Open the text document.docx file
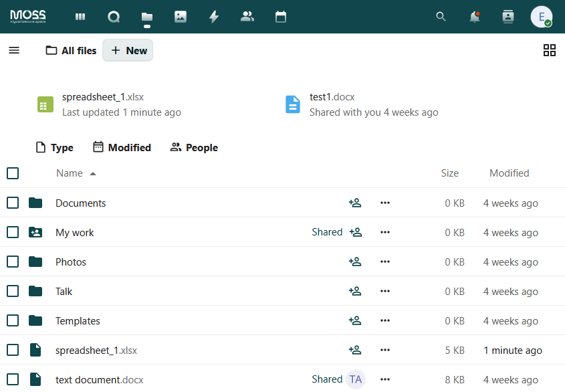Screen dimensions: 565x392 [x=100, y=380]
